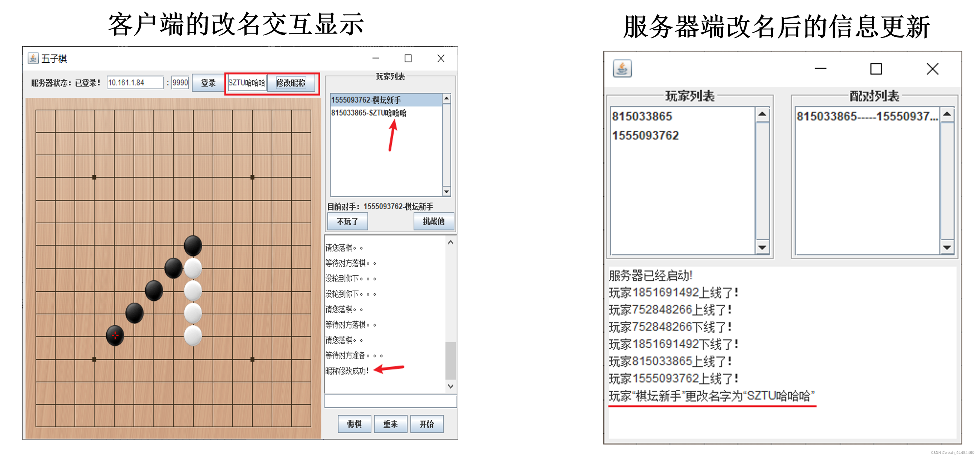Click the server IP field showing 10.161.1.84
Screen dimensions: 980x458
click(135, 83)
